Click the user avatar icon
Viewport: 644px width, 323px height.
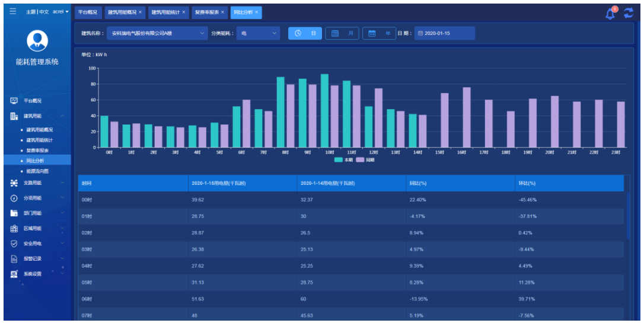pos(37,40)
